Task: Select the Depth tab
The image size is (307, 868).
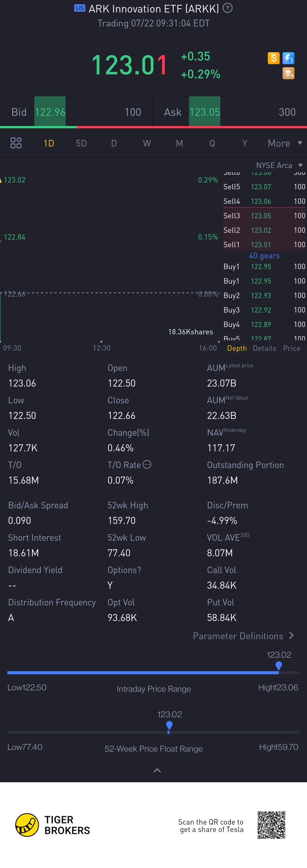Action: pyautogui.click(x=237, y=348)
